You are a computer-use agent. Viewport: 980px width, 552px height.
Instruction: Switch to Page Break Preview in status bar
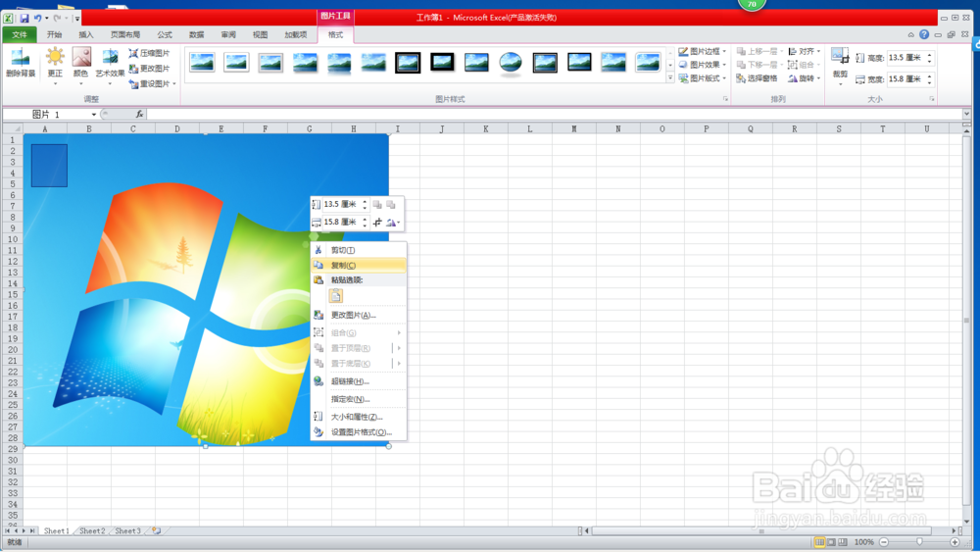click(x=843, y=542)
